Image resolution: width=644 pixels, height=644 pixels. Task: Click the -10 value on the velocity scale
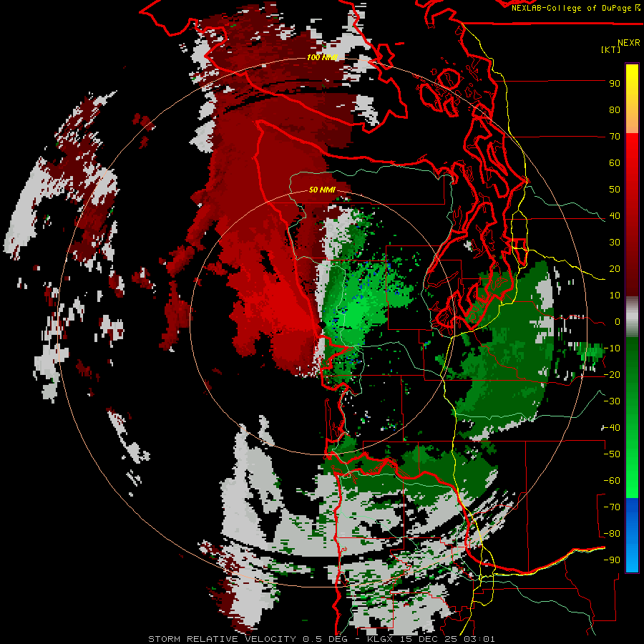tap(612, 348)
